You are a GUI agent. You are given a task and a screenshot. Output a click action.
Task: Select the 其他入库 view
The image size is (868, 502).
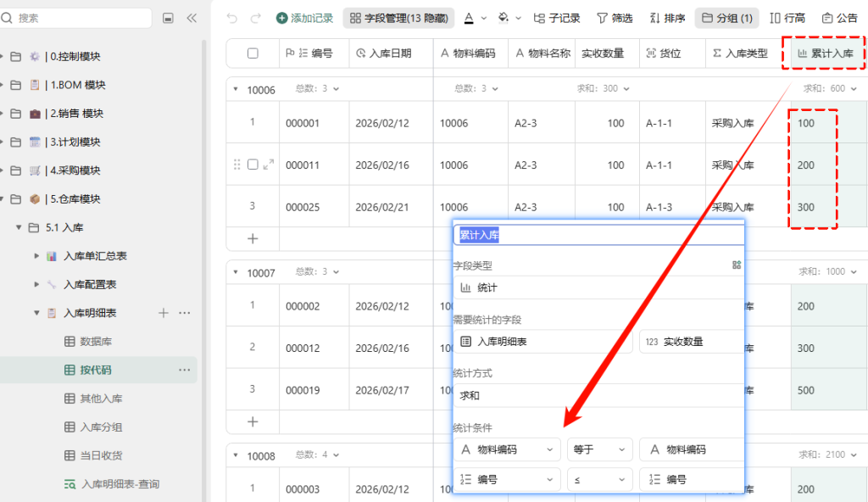pyautogui.click(x=101, y=399)
